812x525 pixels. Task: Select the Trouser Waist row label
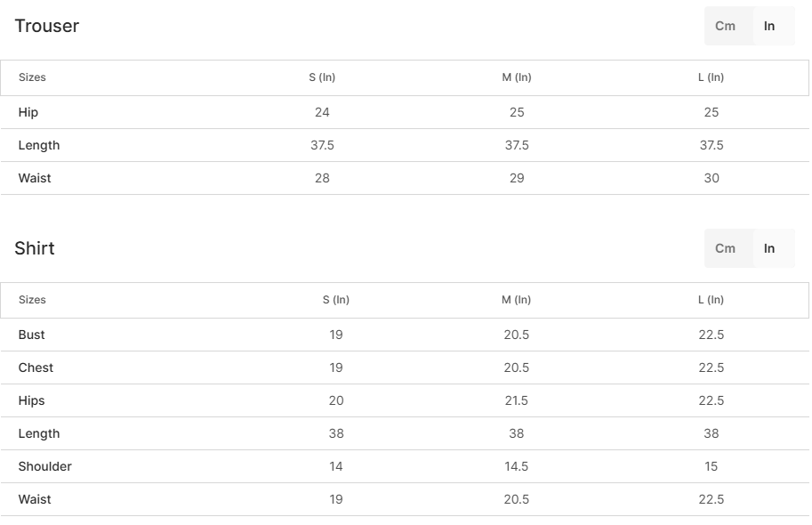[35, 178]
